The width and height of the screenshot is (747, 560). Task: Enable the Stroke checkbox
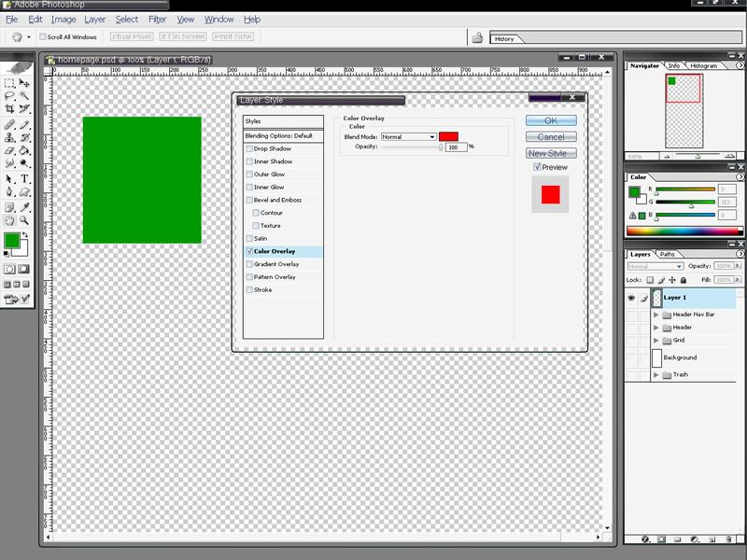click(249, 290)
